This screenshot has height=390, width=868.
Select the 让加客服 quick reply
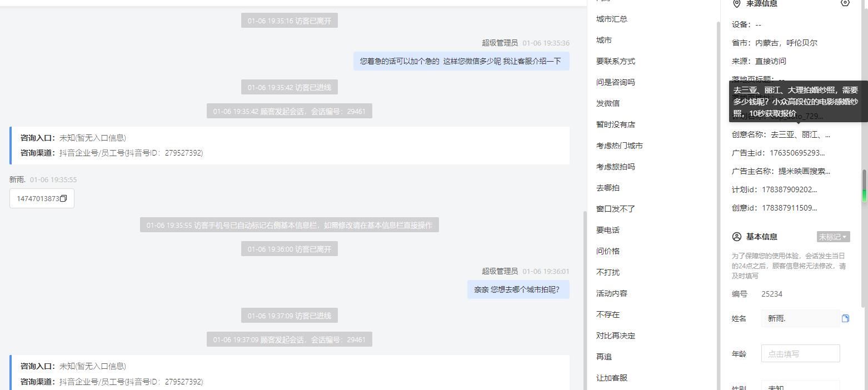612,378
